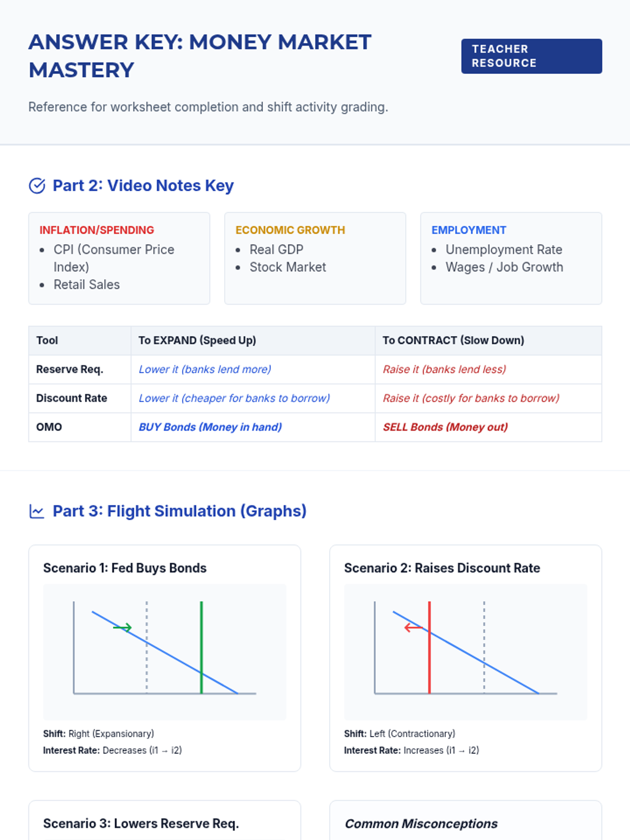630x840 pixels.
Task: Click the Teacher Resource badge
Action: tap(531, 56)
